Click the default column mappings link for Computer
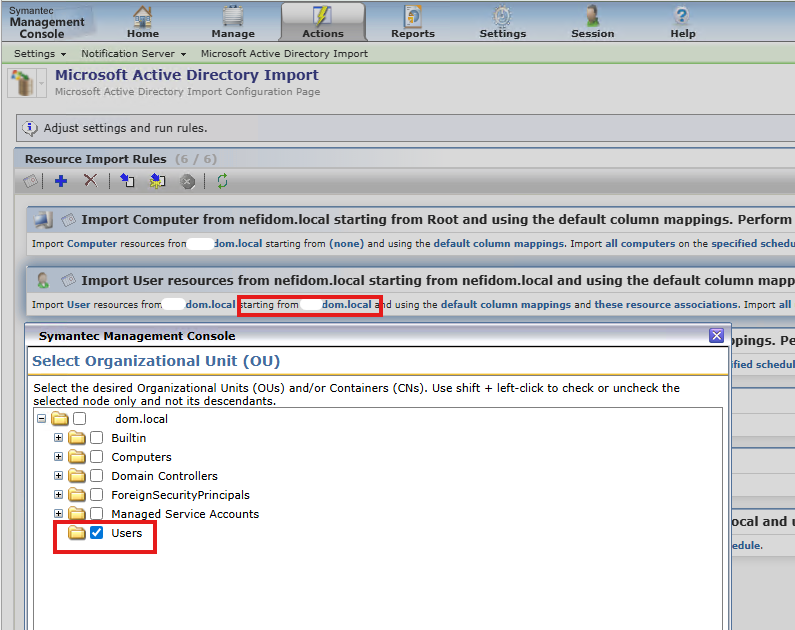 [498, 243]
